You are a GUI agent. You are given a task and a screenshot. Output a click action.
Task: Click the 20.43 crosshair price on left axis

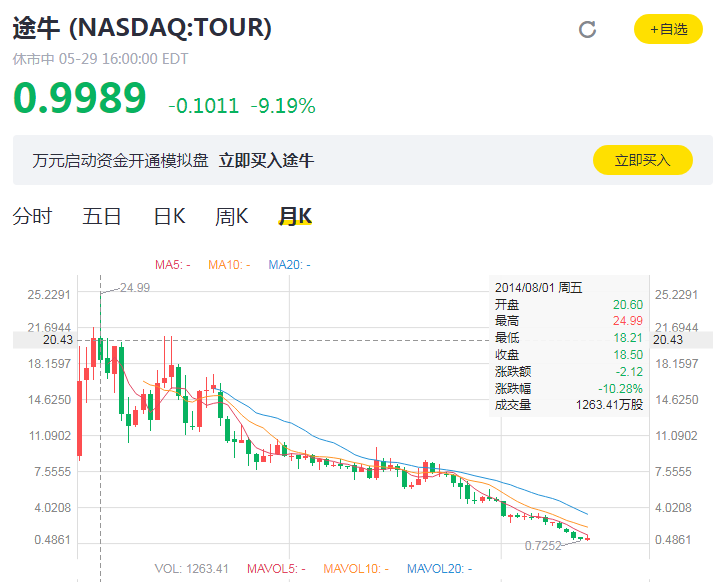point(58,340)
